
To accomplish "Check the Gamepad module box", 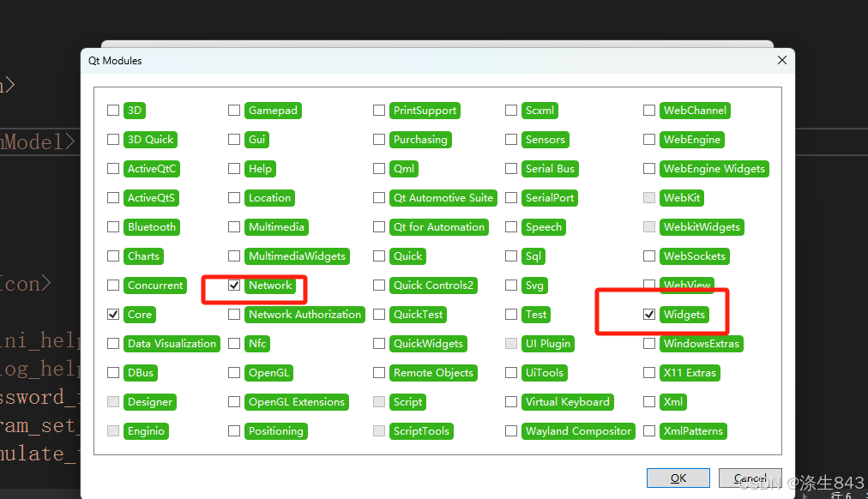I will click(x=234, y=110).
